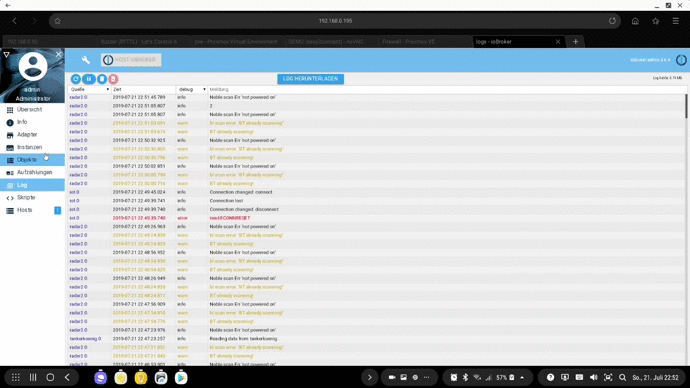Click the HOST IOBROKER button
Image resolution: width=690 pixels, height=388 pixels.
pos(131,60)
